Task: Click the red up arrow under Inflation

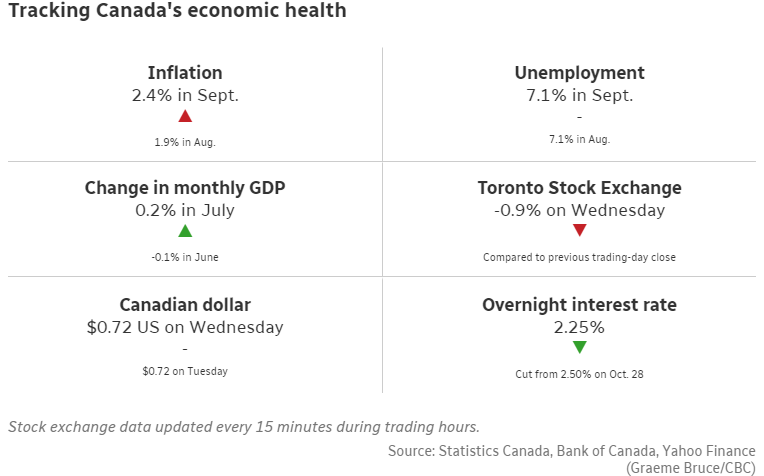Action: pyautogui.click(x=185, y=117)
